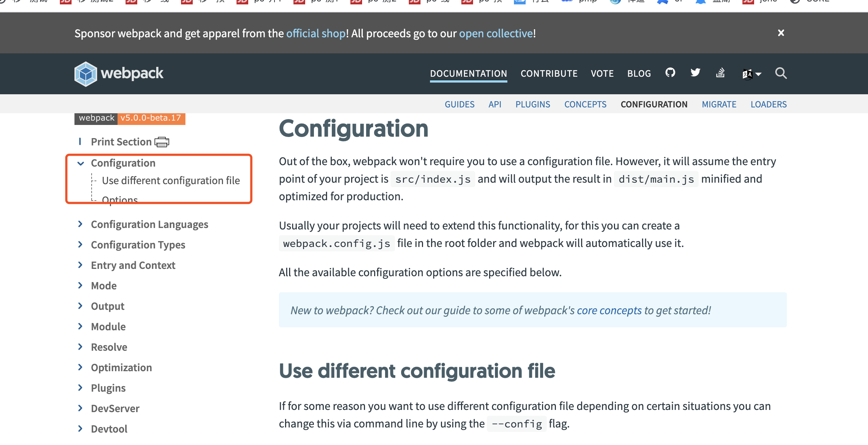Select the Configuration sub-navigation tab

[654, 104]
